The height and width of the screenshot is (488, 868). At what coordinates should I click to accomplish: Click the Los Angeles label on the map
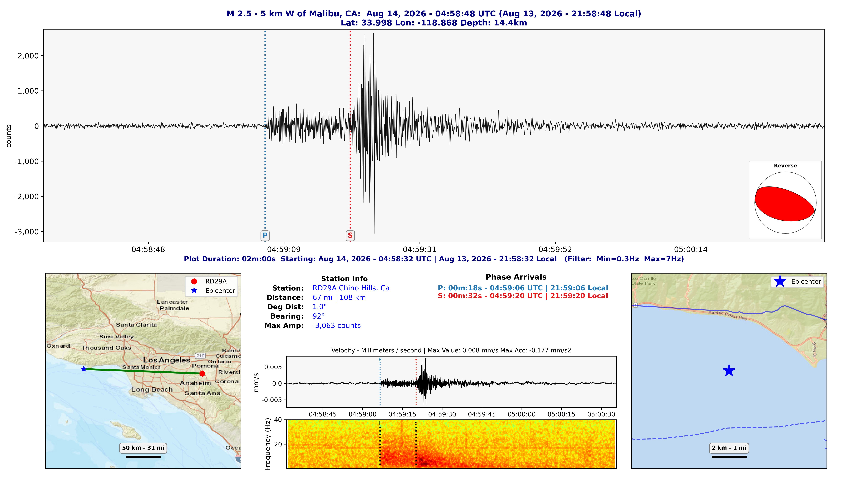pyautogui.click(x=167, y=360)
